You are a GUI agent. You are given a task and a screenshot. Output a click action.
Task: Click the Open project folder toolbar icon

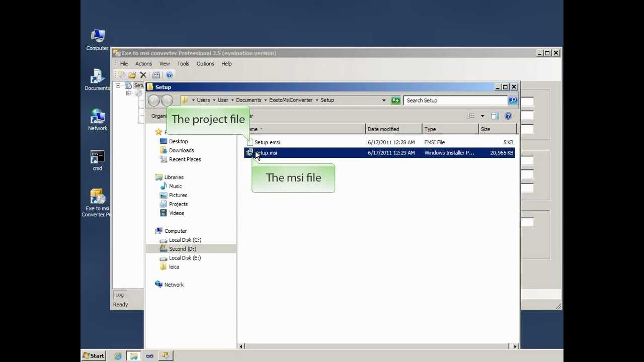[x=132, y=75]
